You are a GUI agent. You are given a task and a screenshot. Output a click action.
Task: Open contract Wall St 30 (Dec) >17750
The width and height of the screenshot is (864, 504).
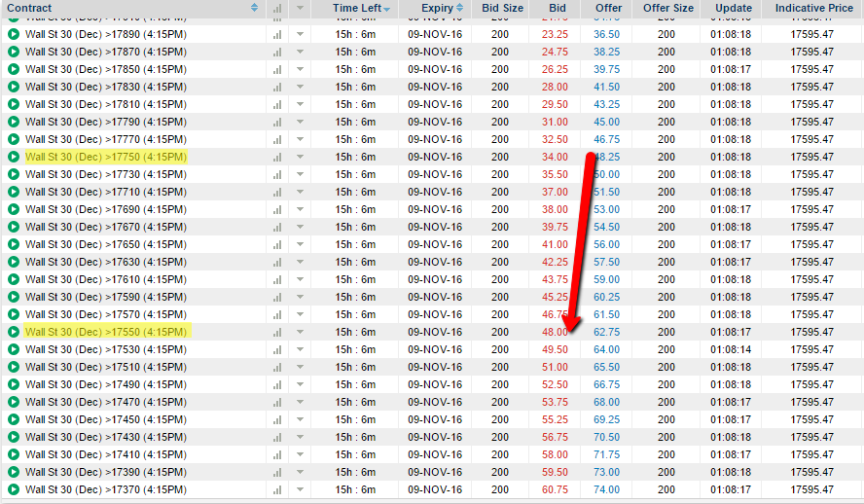pos(106,157)
